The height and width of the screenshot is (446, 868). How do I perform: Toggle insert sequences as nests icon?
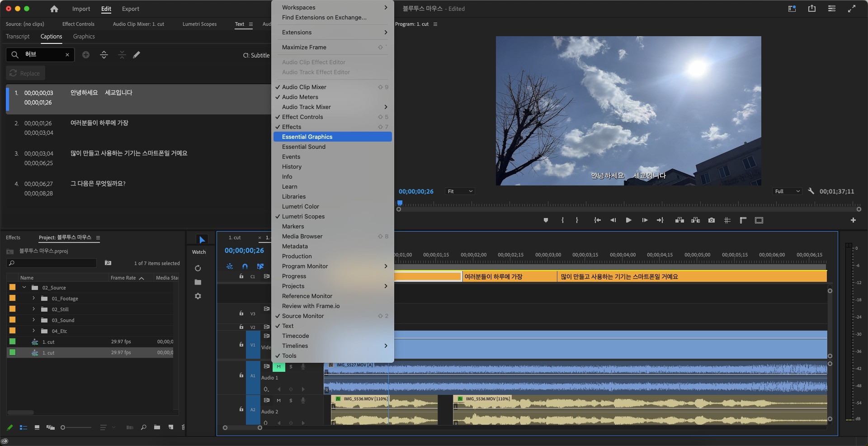pyautogui.click(x=230, y=266)
